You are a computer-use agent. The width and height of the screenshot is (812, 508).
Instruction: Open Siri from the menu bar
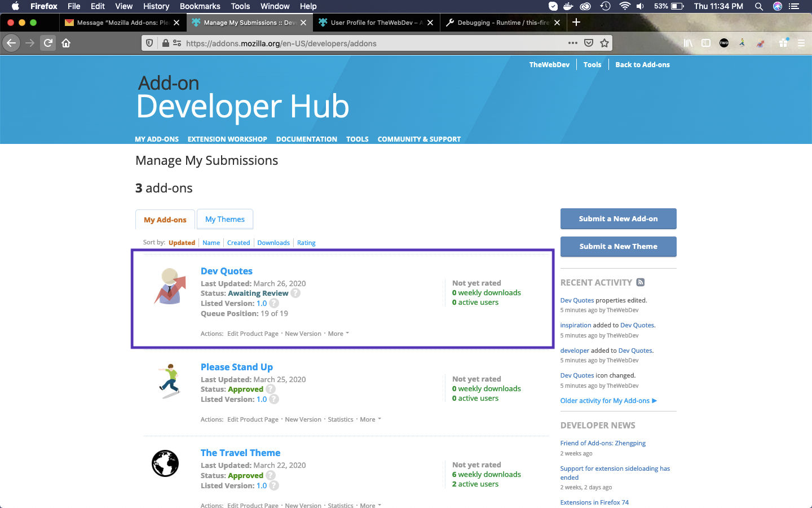pos(778,6)
